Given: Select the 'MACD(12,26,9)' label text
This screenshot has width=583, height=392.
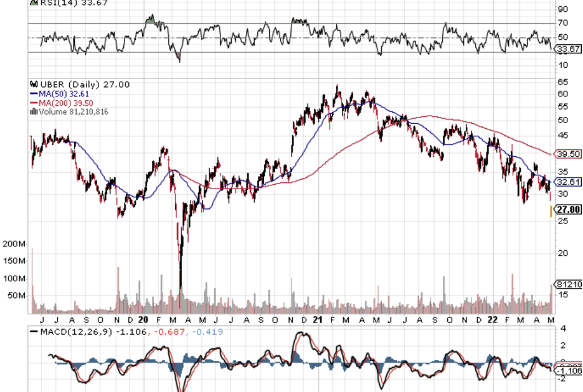Looking at the screenshot, I should click(76, 332).
